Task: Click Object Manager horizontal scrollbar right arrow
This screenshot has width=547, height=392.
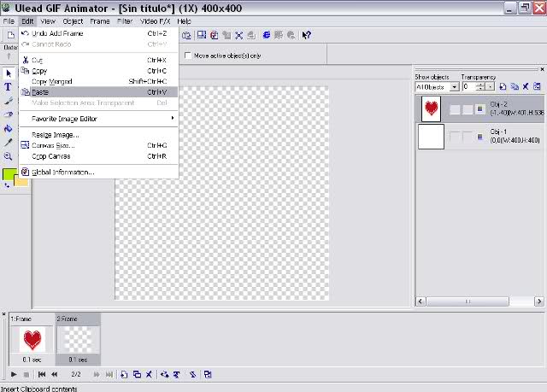Action: tap(539, 301)
